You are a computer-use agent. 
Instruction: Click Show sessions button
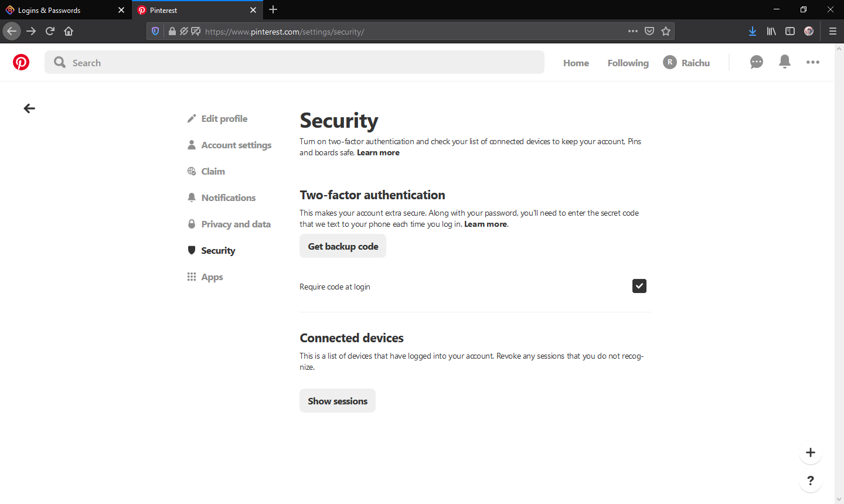click(x=338, y=401)
